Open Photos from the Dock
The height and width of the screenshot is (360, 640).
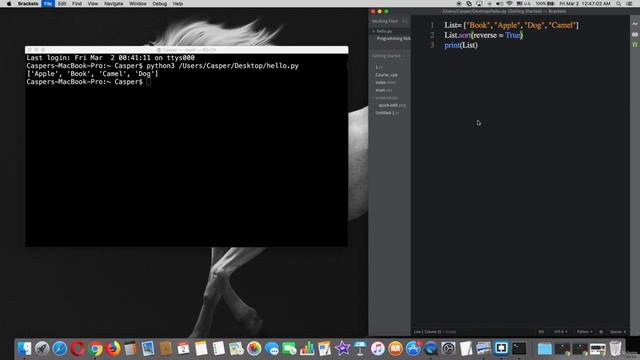coord(254,349)
